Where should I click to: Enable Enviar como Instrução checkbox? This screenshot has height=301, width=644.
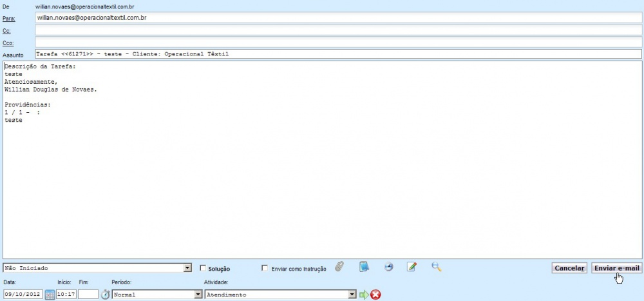click(265, 268)
